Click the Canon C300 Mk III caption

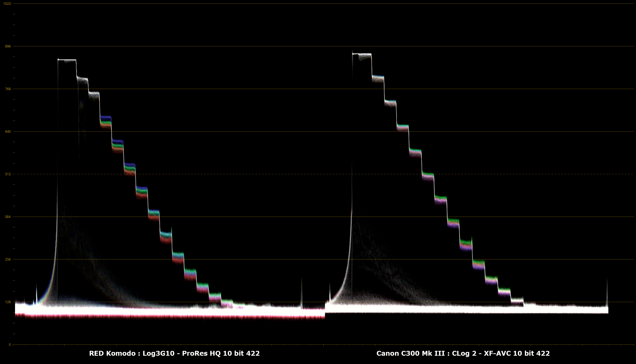(463, 354)
